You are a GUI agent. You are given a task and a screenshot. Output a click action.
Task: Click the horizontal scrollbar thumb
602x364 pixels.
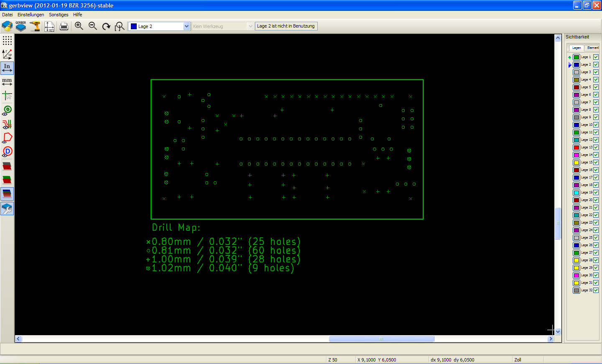(x=381, y=339)
